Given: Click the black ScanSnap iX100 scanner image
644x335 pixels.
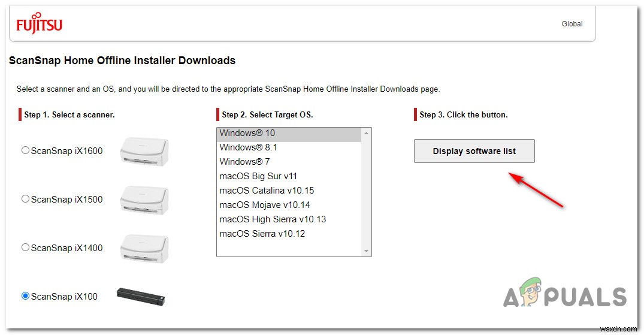Looking at the screenshot, I should click(141, 297).
